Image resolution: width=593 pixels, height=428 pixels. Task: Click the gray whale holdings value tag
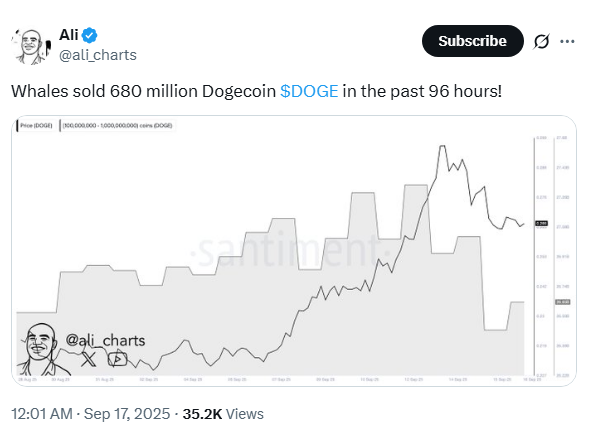coord(562,302)
